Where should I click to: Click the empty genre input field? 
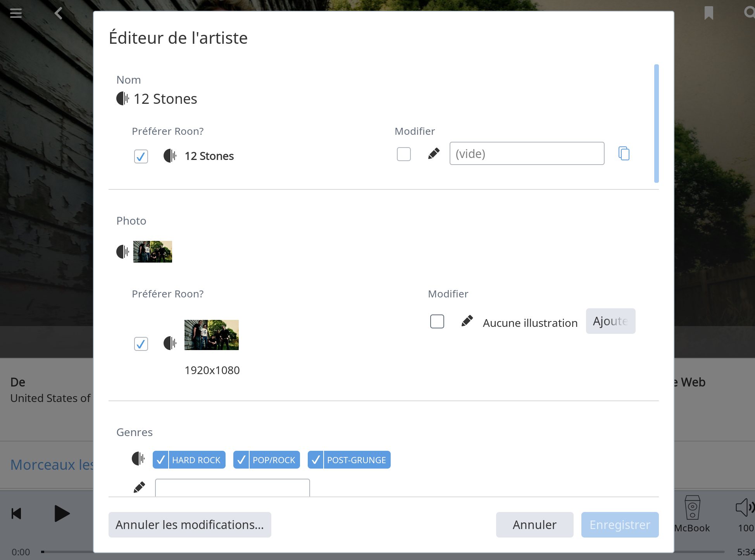pyautogui.click(x=233, y=487)
